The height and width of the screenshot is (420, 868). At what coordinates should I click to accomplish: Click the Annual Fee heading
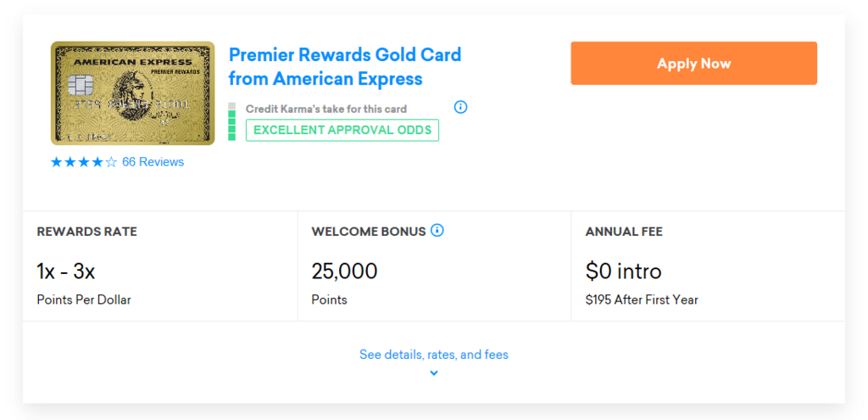pos(624,232)
